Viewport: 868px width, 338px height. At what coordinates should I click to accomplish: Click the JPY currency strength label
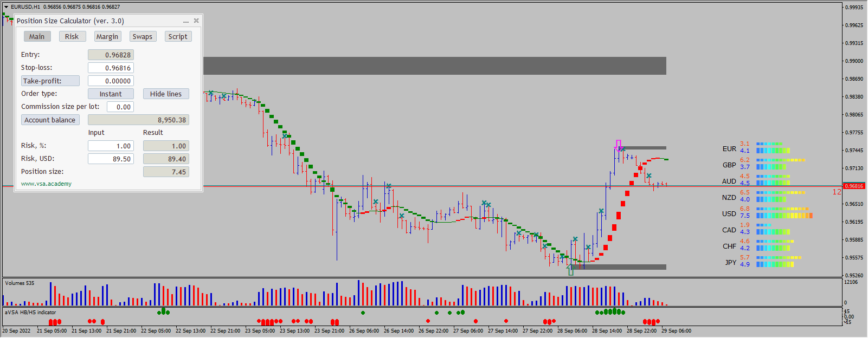(731, 262)
